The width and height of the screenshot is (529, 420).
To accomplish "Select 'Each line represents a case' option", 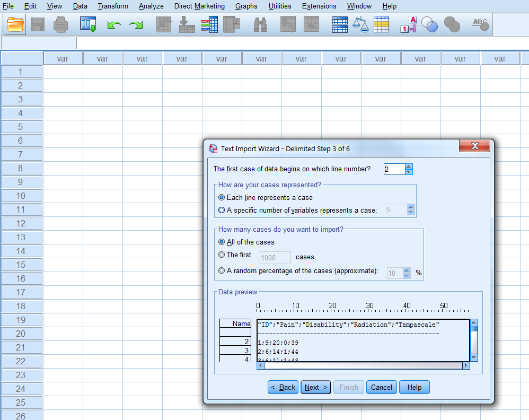I will click(x=222, y=197).
